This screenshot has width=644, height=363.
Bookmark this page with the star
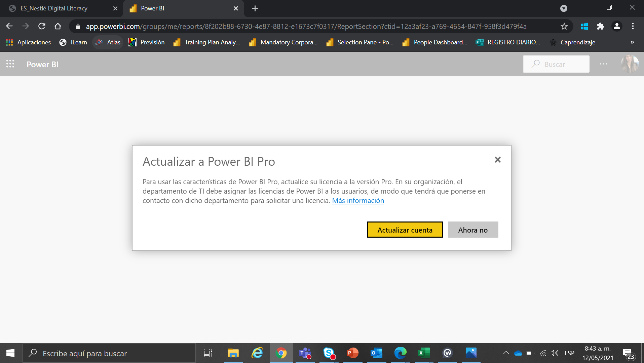coord(564,26)
